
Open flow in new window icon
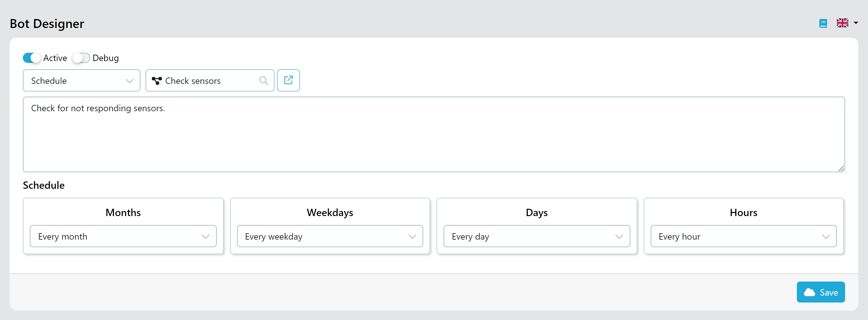288,81
